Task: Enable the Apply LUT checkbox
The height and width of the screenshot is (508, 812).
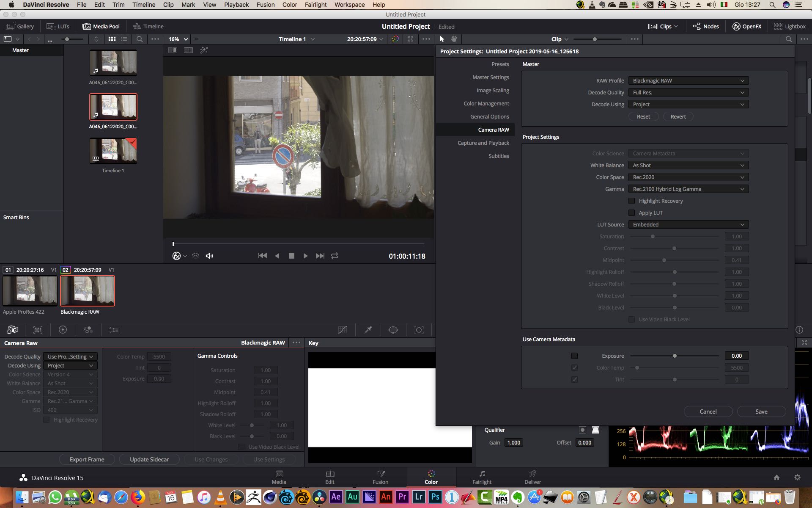Action: pyautogui.click(x=631, y=213)
